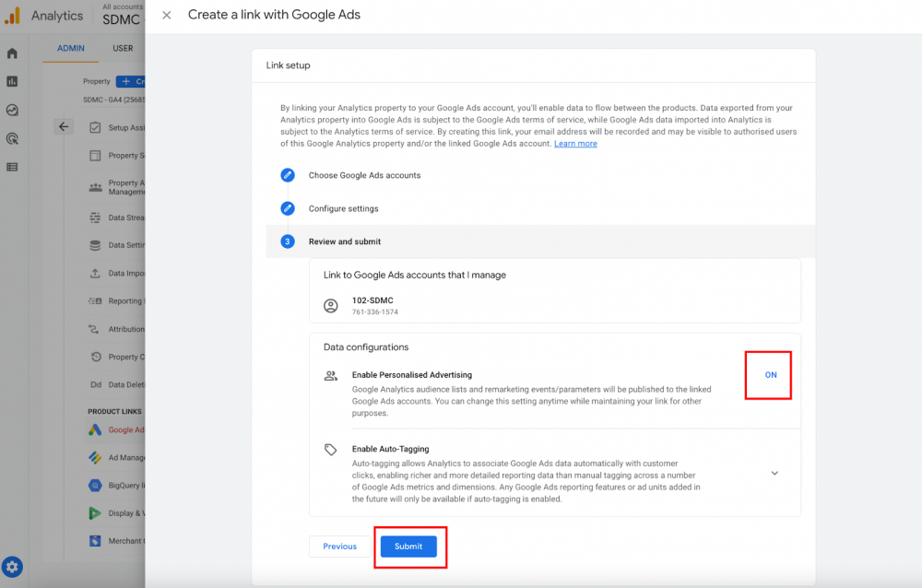Open Google Ads product link icon

point(95,429)
